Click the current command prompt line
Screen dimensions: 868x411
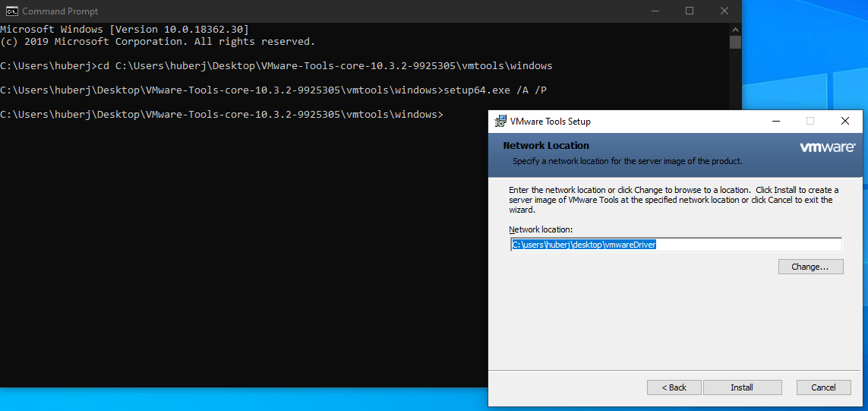(x=222, y=114)
